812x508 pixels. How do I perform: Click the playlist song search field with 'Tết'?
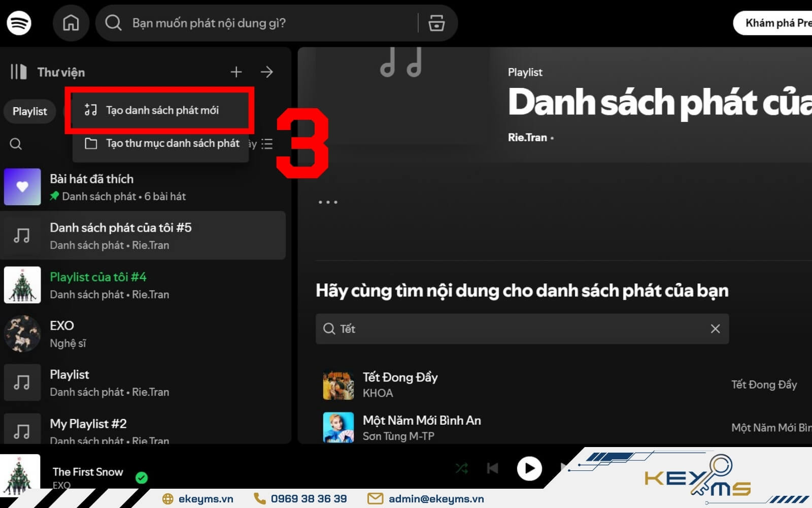[x=522, y=329]
